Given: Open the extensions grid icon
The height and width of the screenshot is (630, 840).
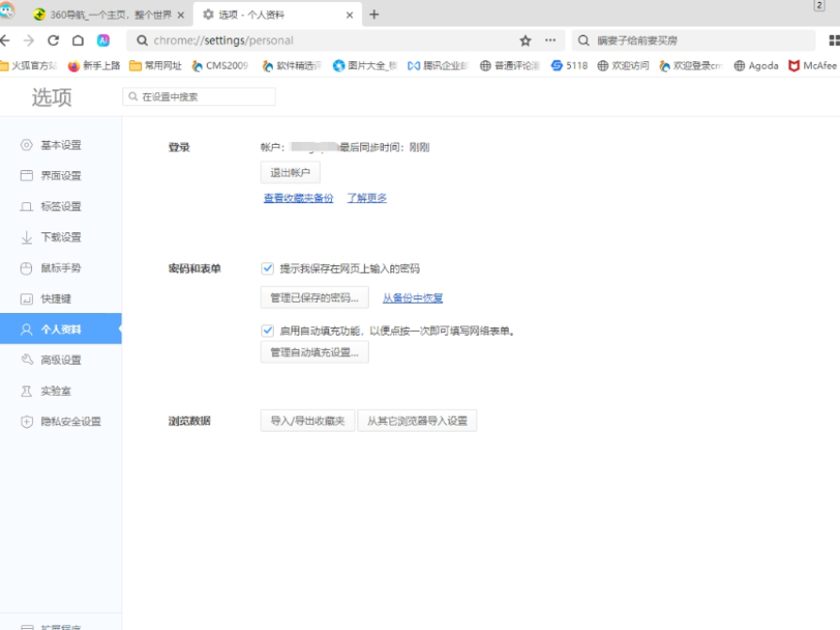Looking at the screenshot, I should coord(834,40).
